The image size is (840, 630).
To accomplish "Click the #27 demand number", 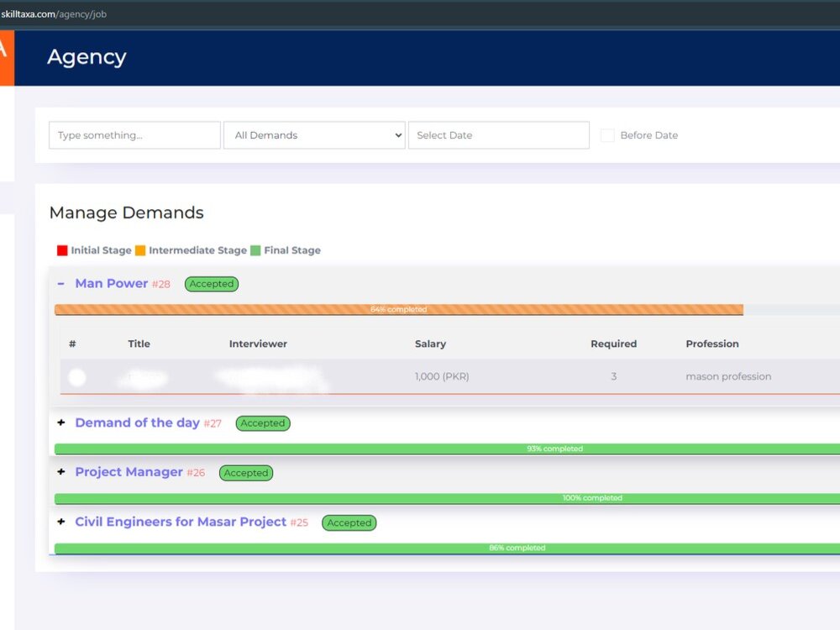I will (213, 423).
